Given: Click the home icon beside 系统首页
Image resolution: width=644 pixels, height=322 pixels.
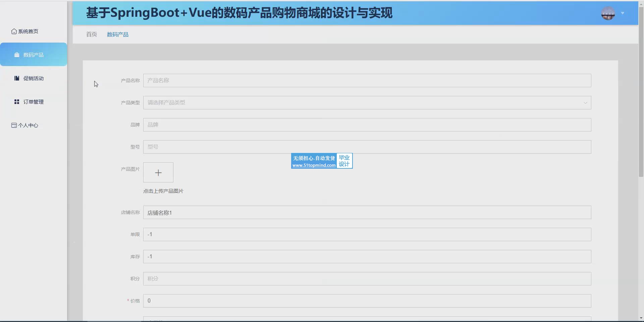Looking at the screenshot, I should click(x=14, y=31).
